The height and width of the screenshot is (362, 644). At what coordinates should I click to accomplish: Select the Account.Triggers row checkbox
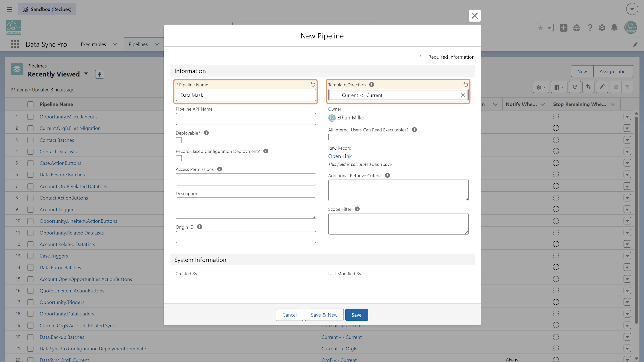pos(30,209)
